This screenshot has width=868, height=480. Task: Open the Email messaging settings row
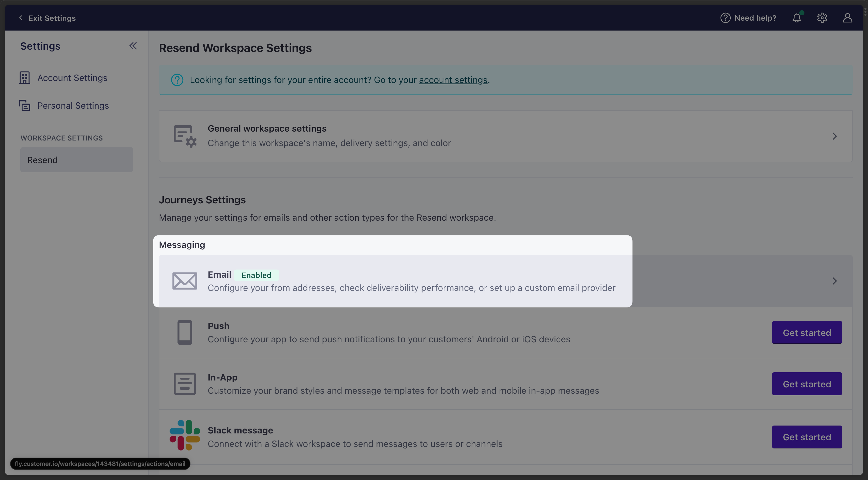click(x=505, y=281)
